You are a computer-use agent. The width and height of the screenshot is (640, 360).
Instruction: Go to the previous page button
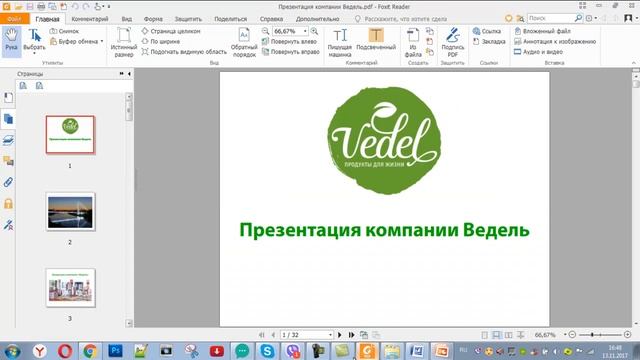click(273, 335)
